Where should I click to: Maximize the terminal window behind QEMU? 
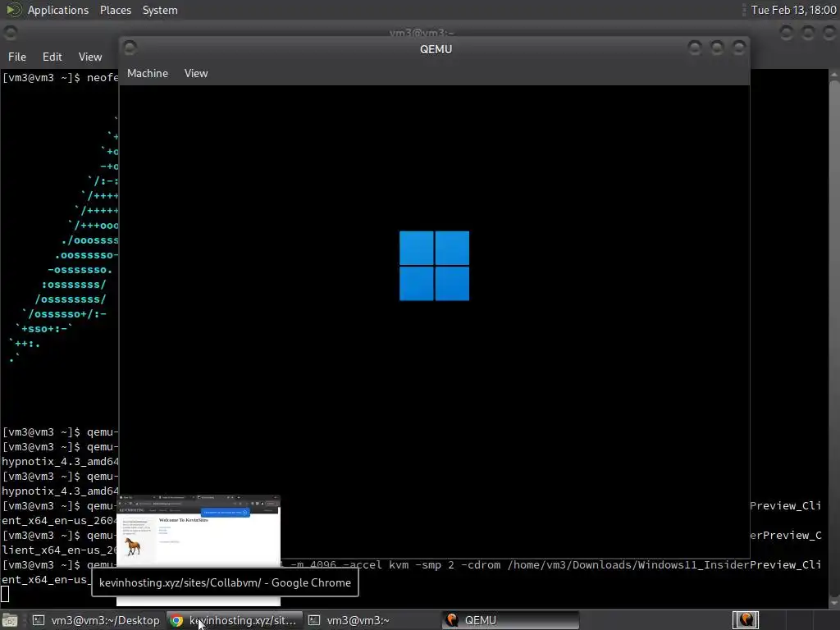(808, 33)
